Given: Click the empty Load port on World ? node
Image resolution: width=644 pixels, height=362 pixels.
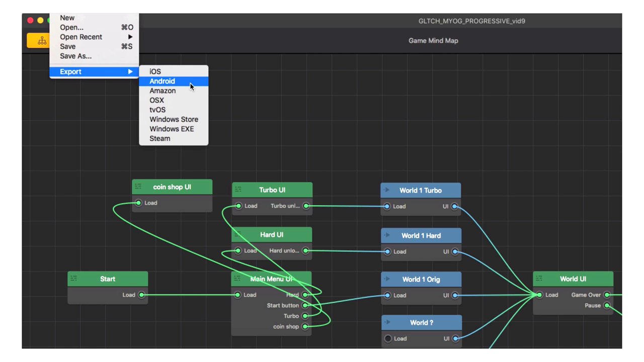Looking at the screenshot, I should tap(388, 338).
